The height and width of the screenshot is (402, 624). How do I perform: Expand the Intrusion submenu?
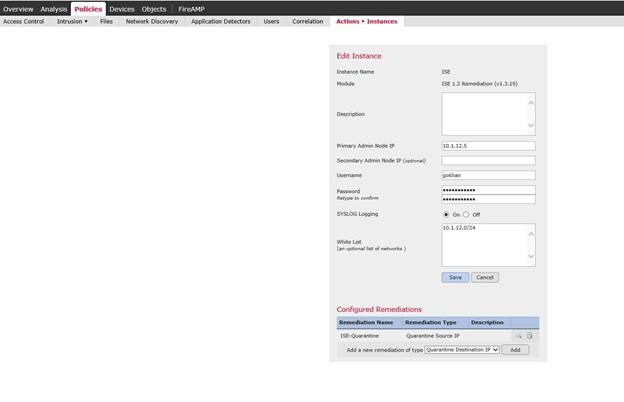[x=72, y=21]
